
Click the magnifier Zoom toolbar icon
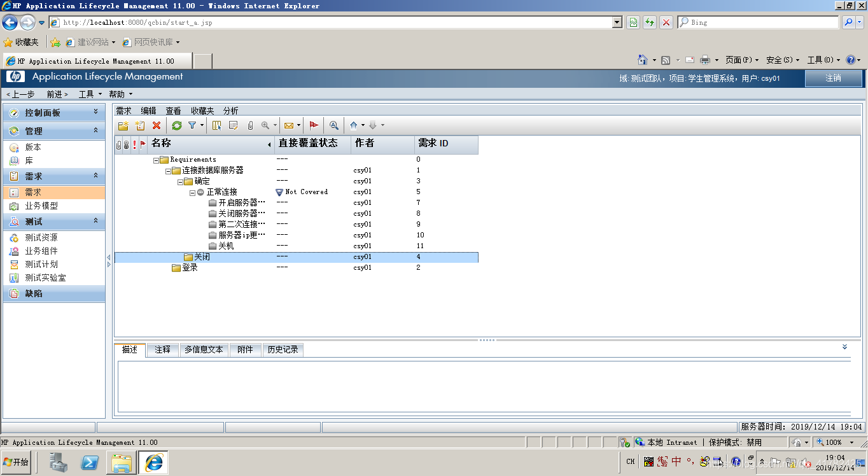click(x=265, y=125)
